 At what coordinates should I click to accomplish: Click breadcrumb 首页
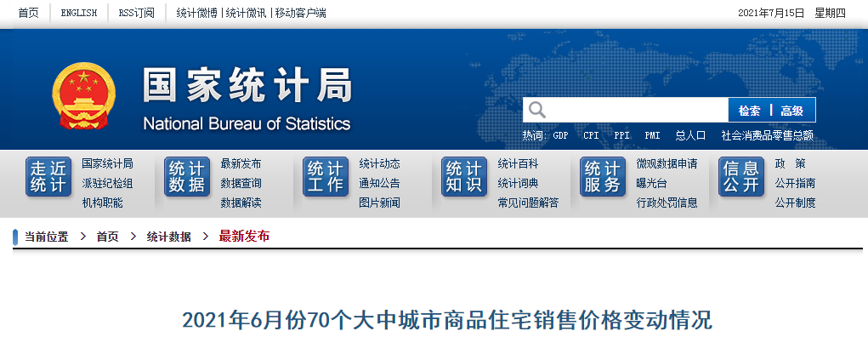click(107, 237)
